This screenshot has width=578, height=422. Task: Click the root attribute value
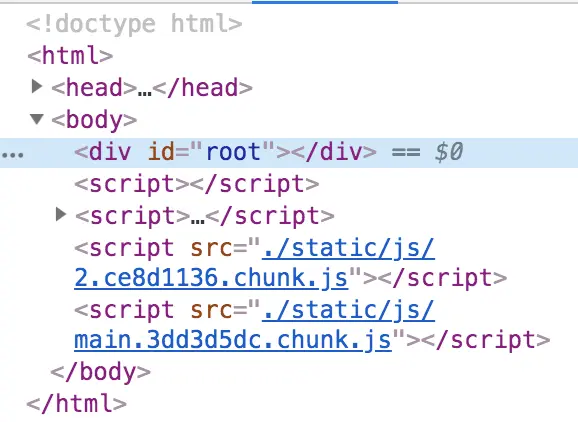[233, 153]
